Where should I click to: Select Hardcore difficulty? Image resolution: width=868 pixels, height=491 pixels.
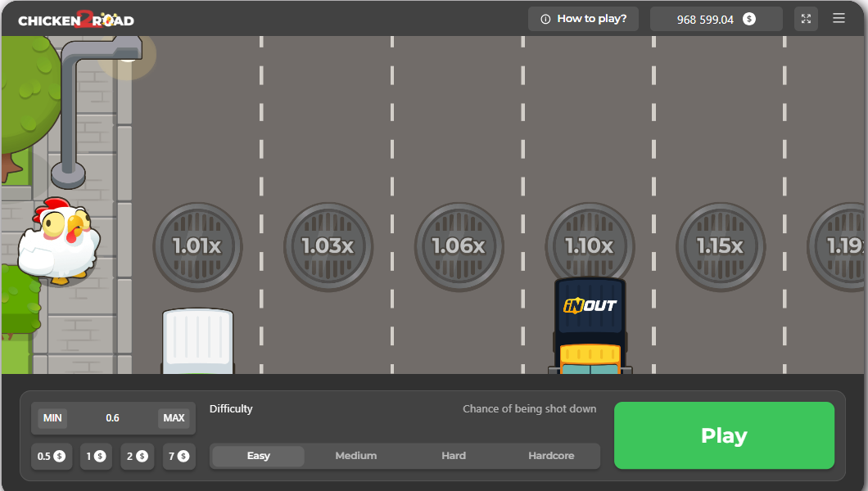551,456
